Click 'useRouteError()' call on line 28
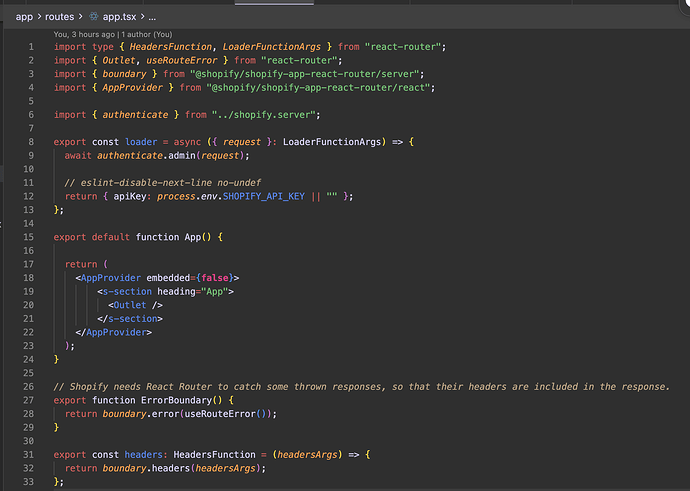 (x=225, y=414)
